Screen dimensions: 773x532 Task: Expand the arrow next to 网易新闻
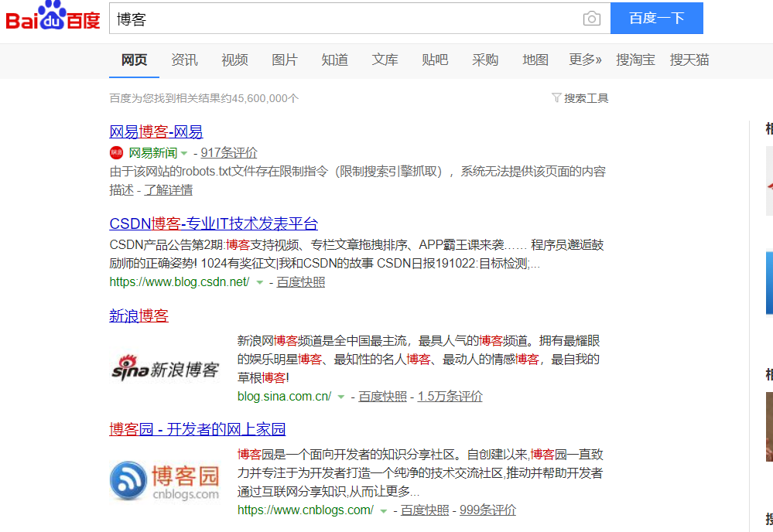[x=184, y=154]
